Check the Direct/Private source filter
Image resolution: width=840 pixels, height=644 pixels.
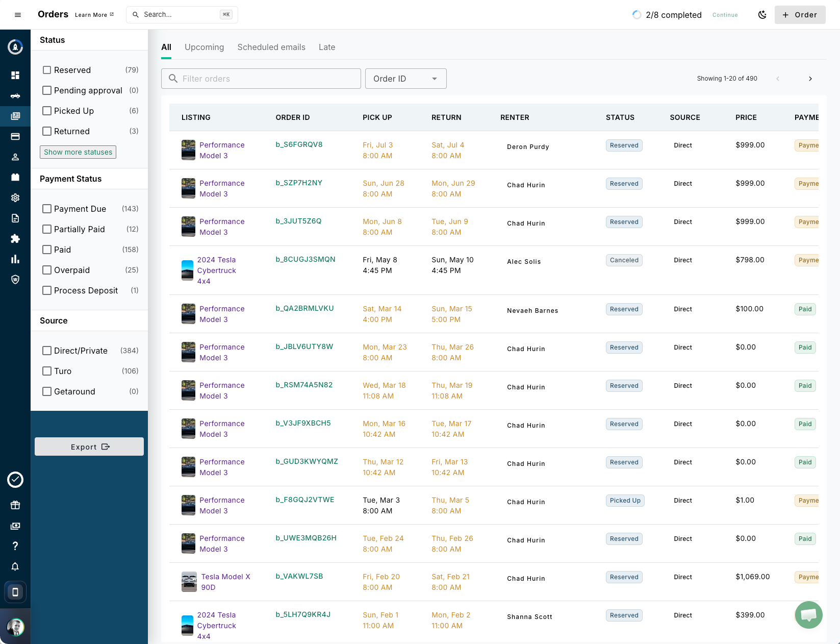tap(47, 351)
